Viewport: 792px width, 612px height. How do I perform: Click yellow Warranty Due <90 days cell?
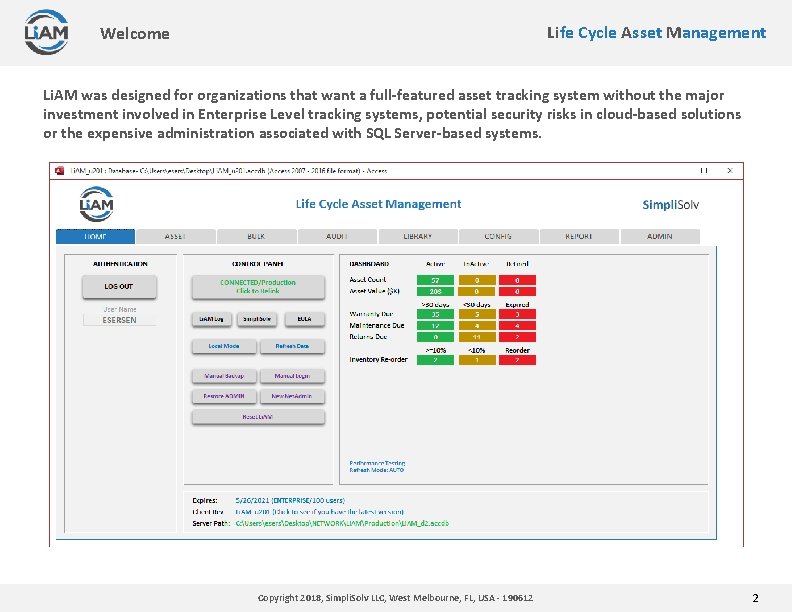coord(477,314)
